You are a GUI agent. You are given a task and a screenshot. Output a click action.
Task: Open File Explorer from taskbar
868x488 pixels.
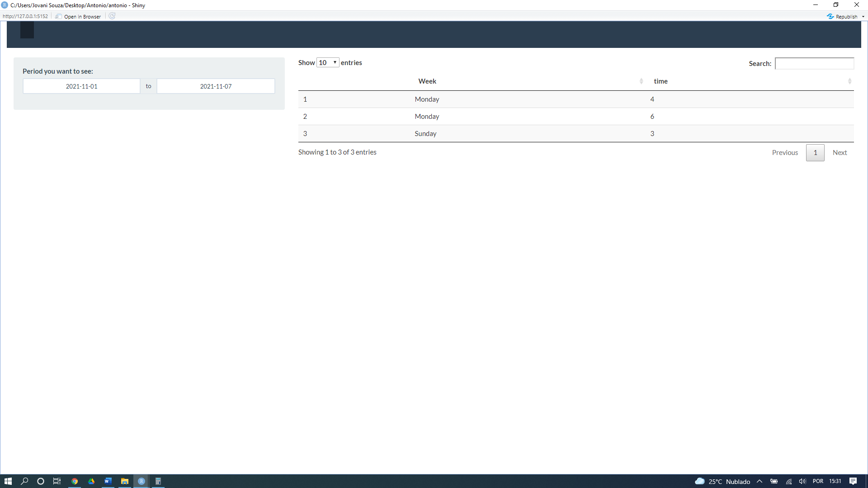[124, 481]
